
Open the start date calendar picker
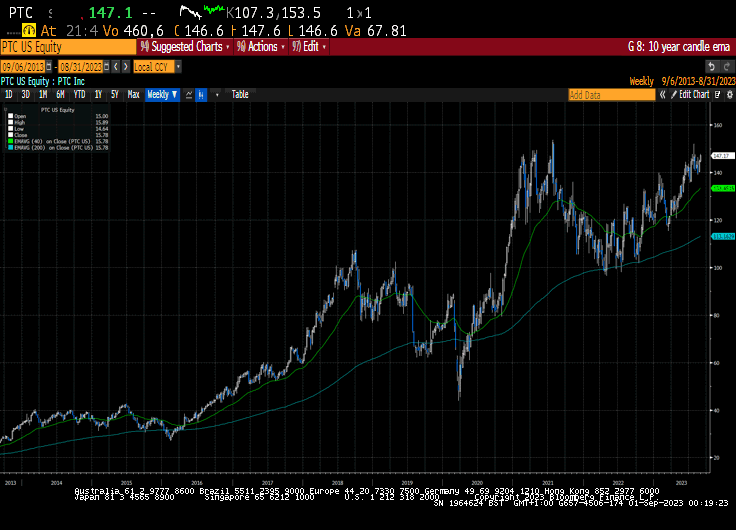(49, 67)
